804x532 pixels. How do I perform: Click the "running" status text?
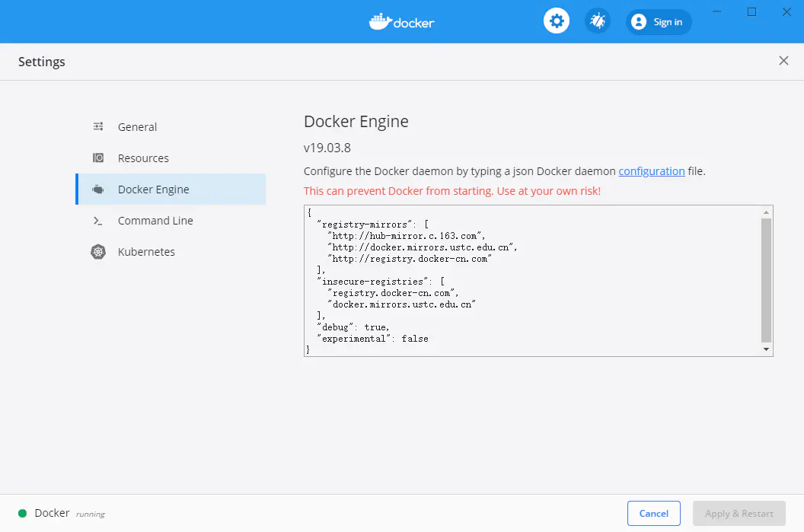(91, 514)
